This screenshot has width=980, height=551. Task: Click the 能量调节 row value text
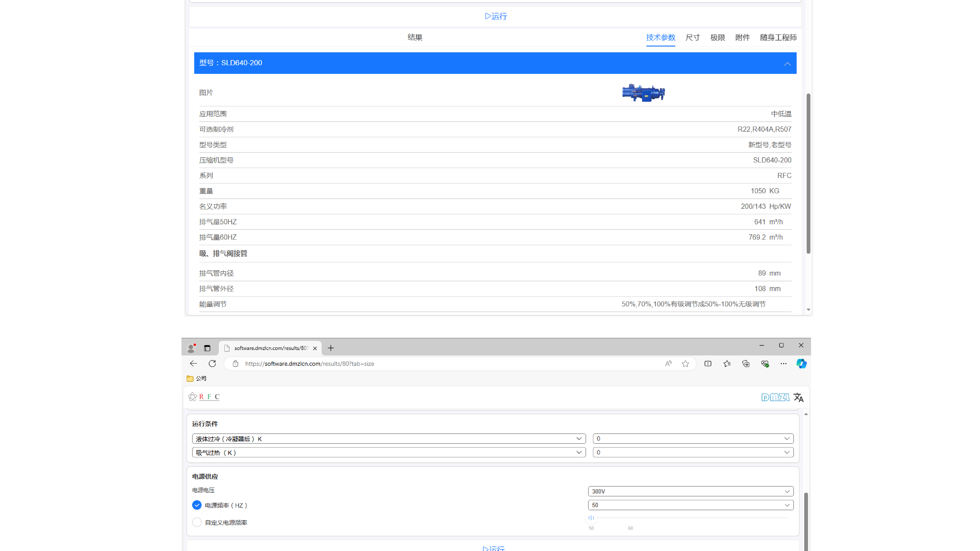click(x=694, y=304)
